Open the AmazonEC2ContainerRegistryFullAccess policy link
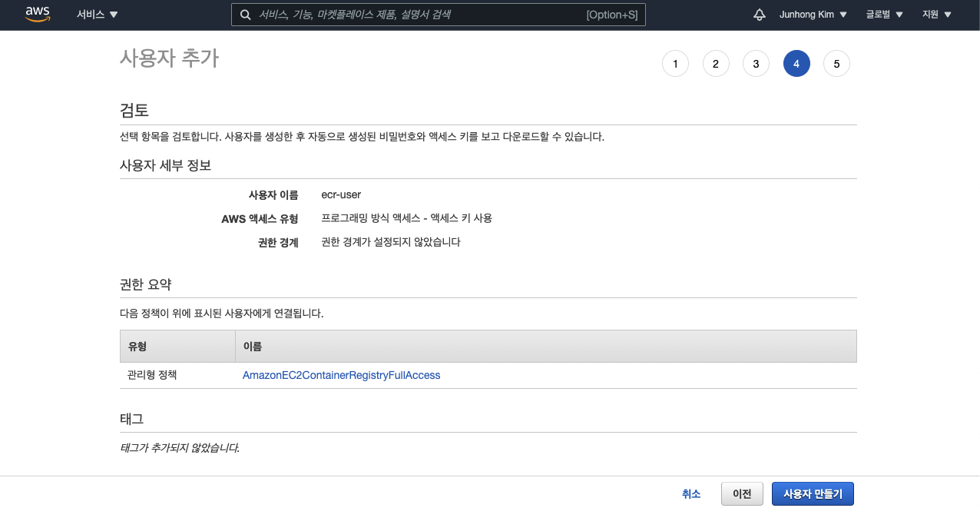The height and width of the screenshot is (508, 980). tap(342, 375)
